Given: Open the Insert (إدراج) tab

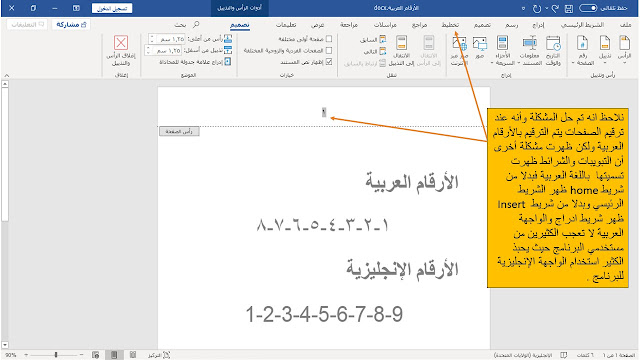Looking at the screenshot, I should [538, 25].
